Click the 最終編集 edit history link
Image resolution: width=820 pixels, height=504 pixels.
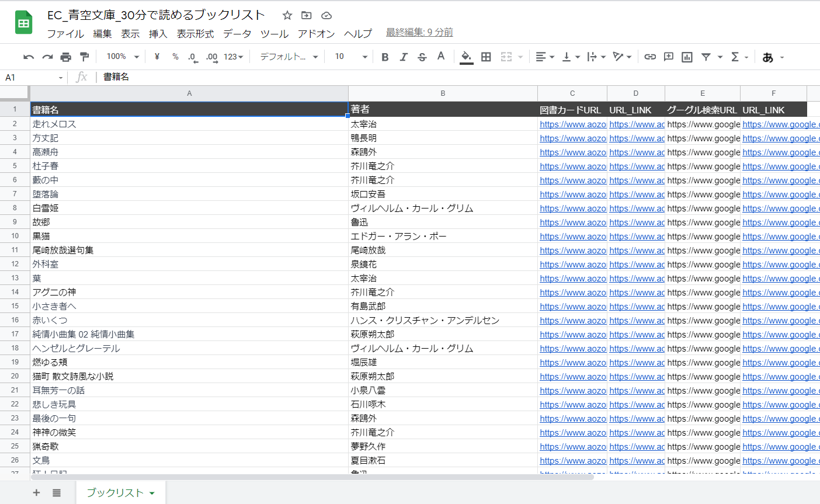419,33
